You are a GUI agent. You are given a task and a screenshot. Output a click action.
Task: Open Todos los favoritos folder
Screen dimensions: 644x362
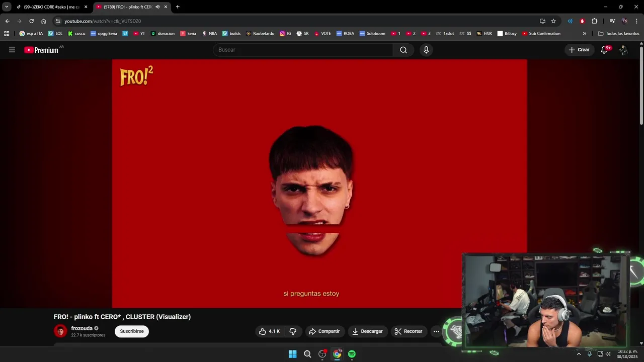(x=619, y=34)
